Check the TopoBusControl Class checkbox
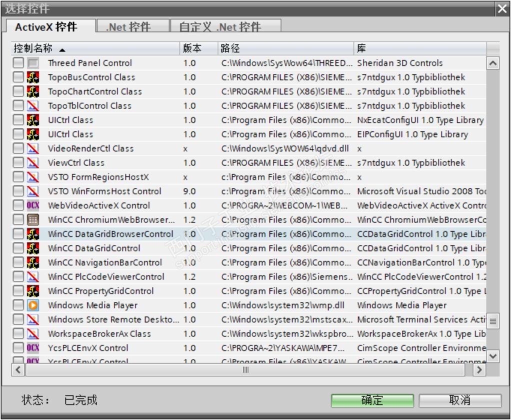This screenshot has height=420, width=511. 18,77
